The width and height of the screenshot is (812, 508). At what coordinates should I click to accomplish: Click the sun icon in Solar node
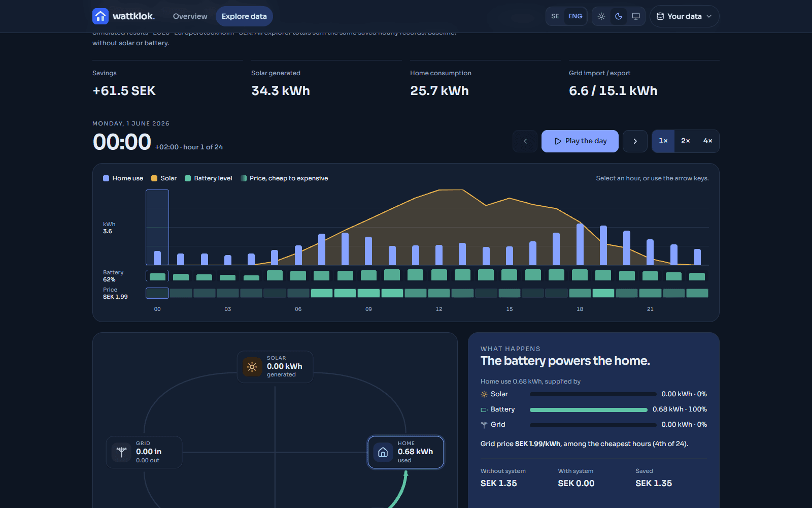coord(252,367)
